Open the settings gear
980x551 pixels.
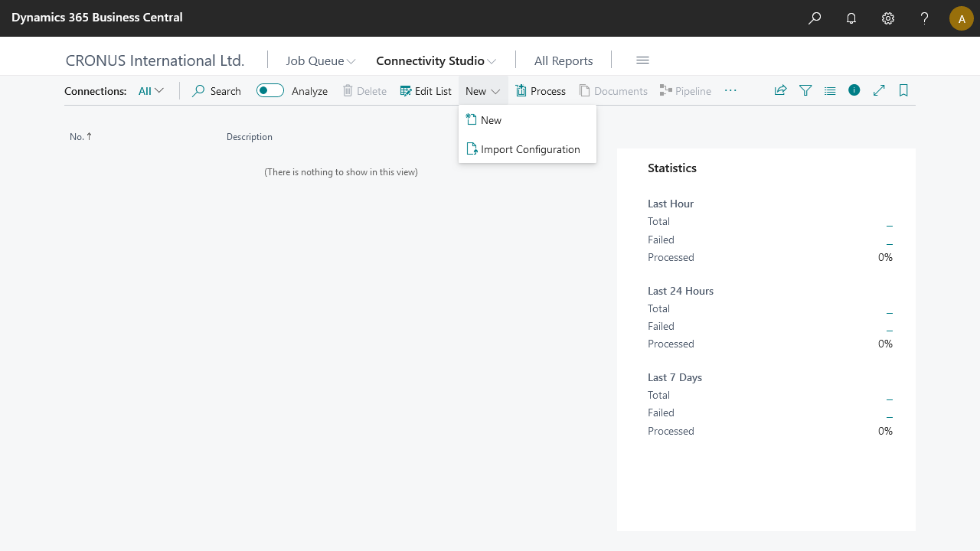888,18
